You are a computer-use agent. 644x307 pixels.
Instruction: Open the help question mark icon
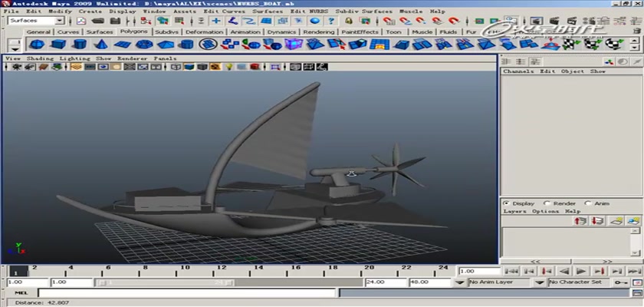point(331,21)
